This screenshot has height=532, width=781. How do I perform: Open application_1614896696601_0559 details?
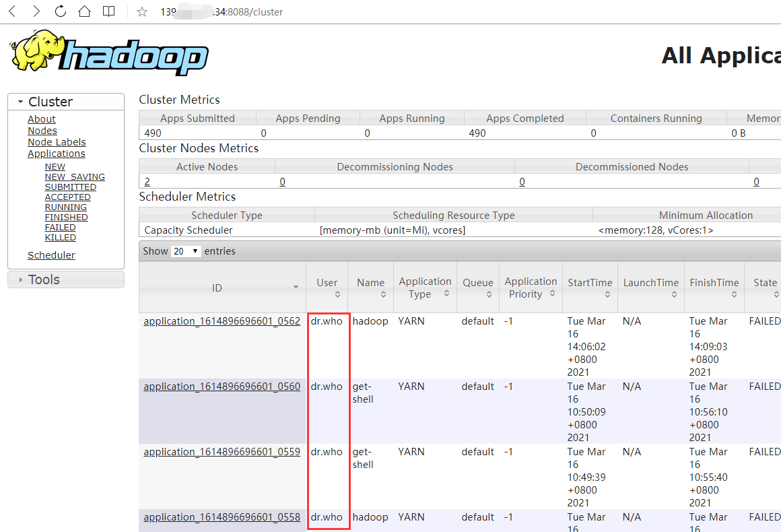222,452
